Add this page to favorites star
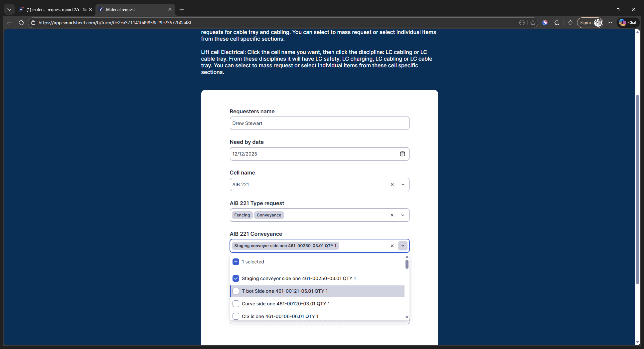Image resolution: width=644 pixels, height=349 pixels. click(533, 23)
